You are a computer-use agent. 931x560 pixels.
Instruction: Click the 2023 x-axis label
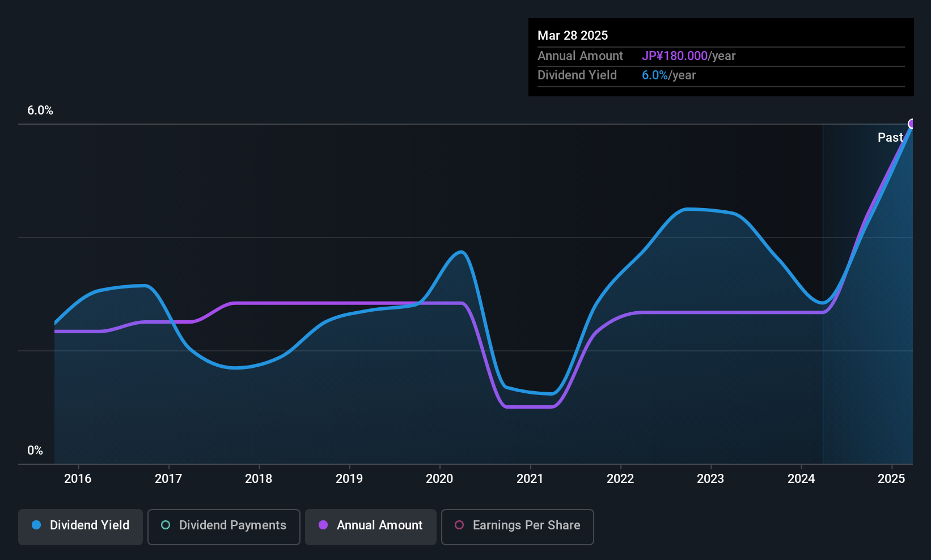tap(710, 479)
